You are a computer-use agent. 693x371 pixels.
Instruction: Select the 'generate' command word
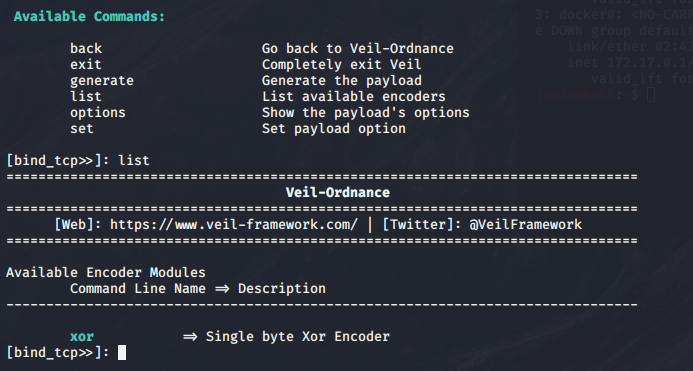(x=102, y=80)
